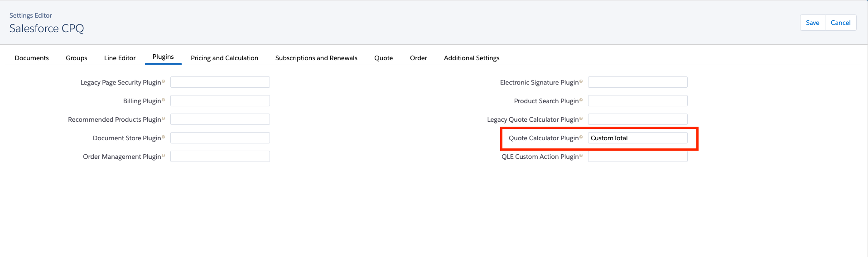This screenshot has height=257, width=868.
Task: Click help icon beside Document Store Plugin
Action: 164,137
